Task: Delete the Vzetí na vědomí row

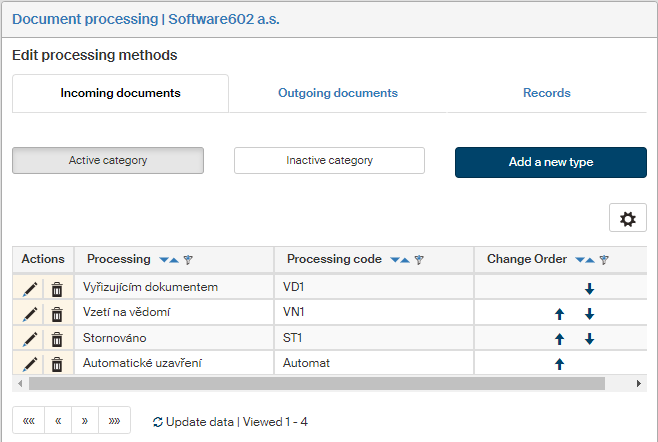Action: tap(57, 314)
